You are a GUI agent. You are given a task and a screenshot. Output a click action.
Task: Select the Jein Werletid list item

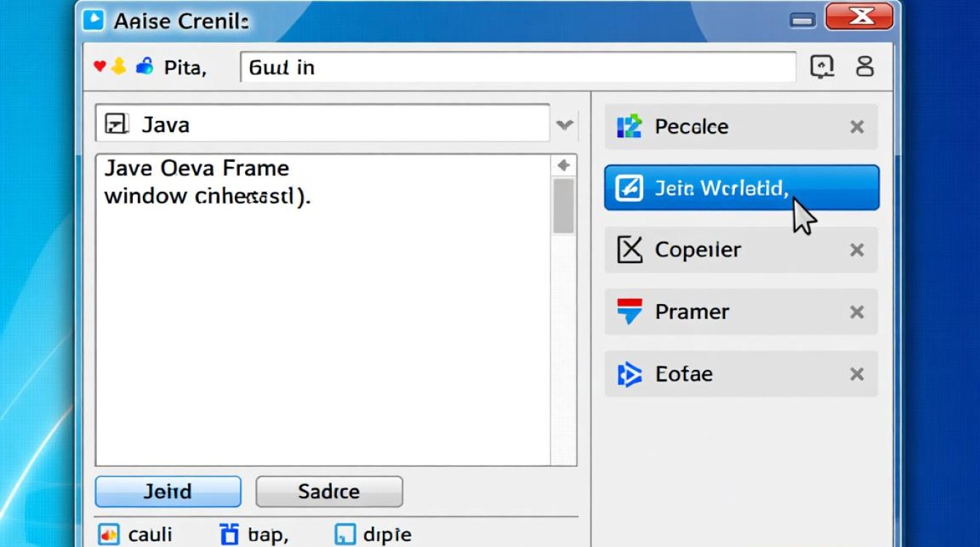[x=741, y=188]
